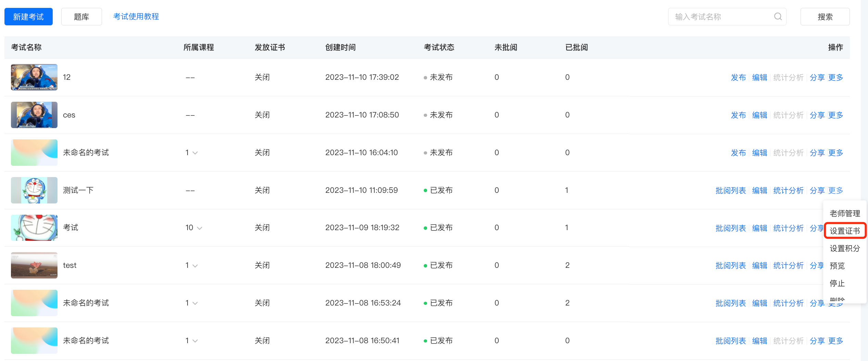
Task: Select 设置积分 menu entry
Action: [x=845, y=248]
